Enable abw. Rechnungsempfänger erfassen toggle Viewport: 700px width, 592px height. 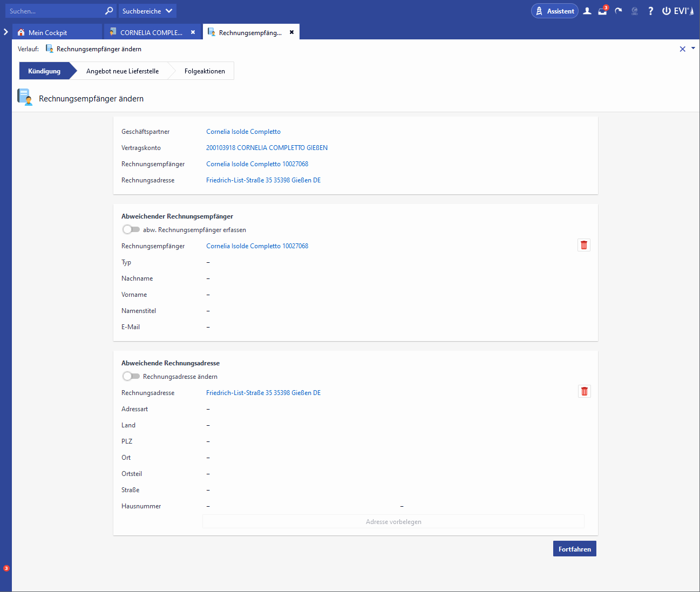point(131,229)
